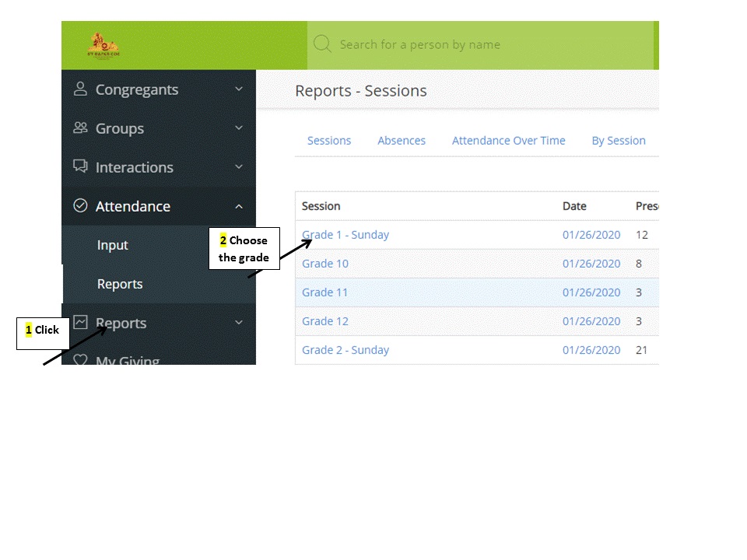
Task: Click the 01/26/2020 date for Grade 11
Action: [591, 292]
